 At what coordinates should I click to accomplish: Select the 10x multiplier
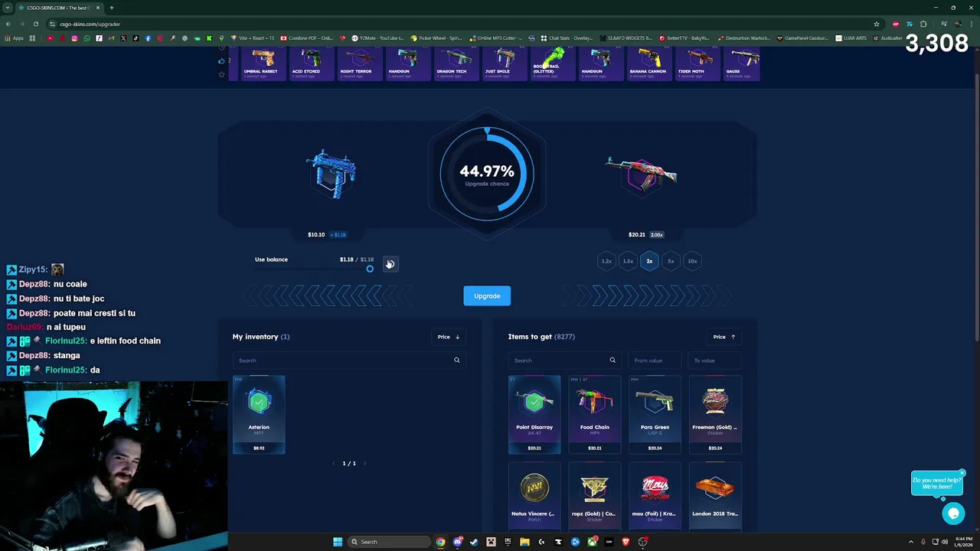692,261
